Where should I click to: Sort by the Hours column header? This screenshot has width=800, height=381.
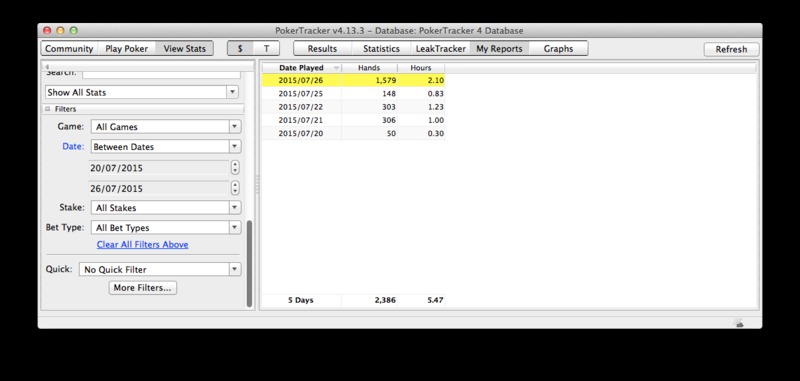(421, 68)
